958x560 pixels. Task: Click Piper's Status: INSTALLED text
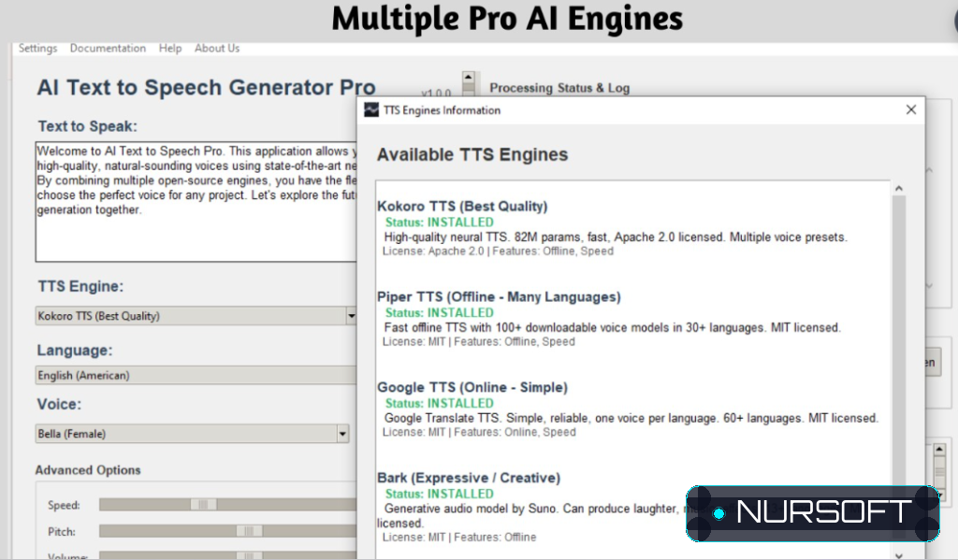coord(440,312)
